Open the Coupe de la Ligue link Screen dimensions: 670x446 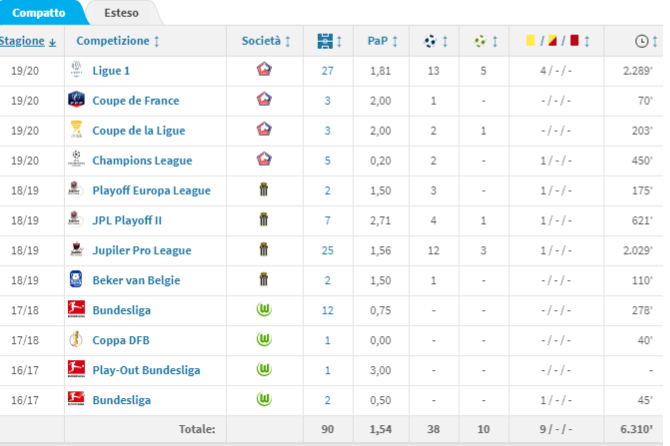click(x=139, y=131)
